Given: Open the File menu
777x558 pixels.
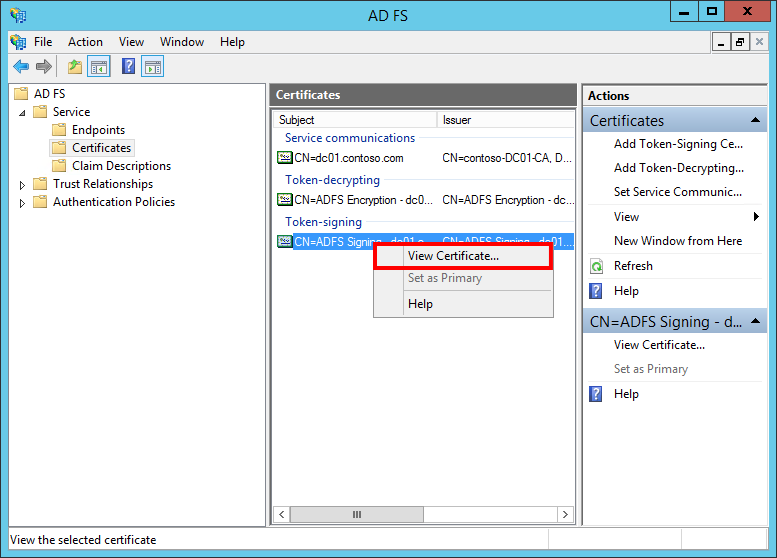Looking at the screenshot, I should 43,42.
